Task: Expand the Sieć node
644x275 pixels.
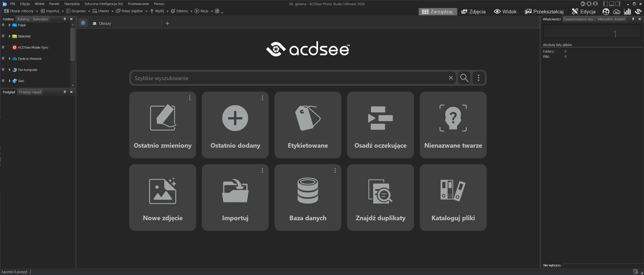Action: (x=10, y=81)
